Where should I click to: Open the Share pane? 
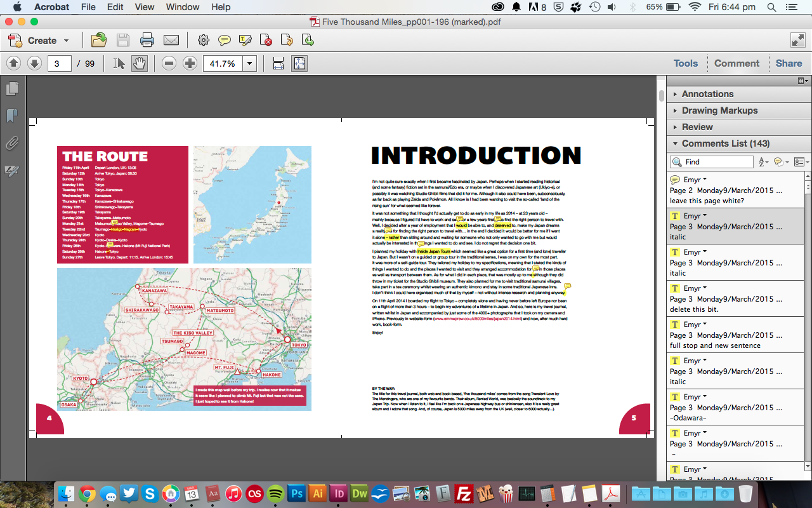[x=789, y=63]
